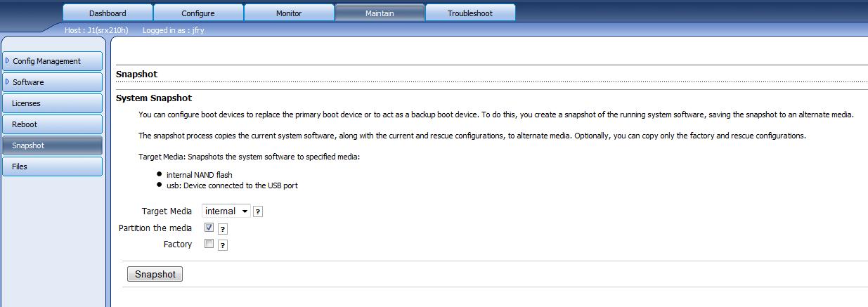
Task: Select the Maintain tab
Action: (380, 13)
